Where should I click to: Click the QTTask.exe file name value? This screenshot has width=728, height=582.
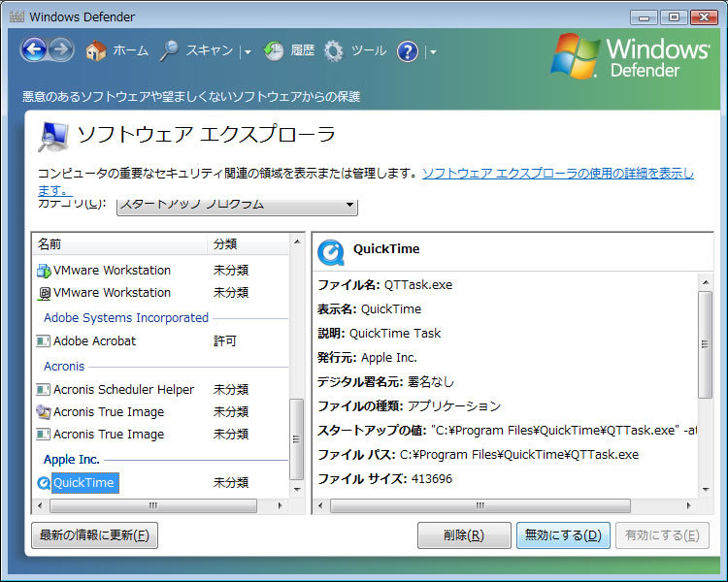point(418,285)
